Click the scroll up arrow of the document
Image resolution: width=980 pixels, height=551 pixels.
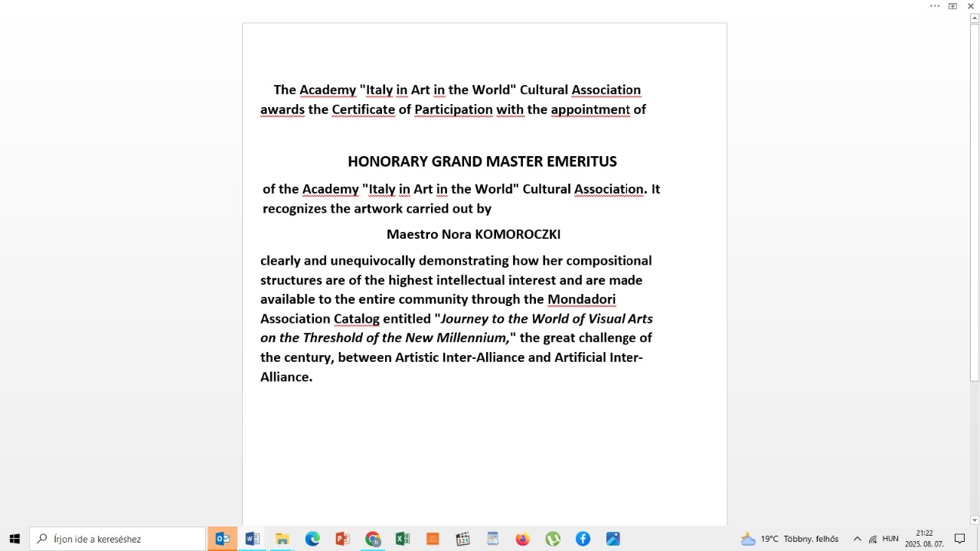click(975, 18)
